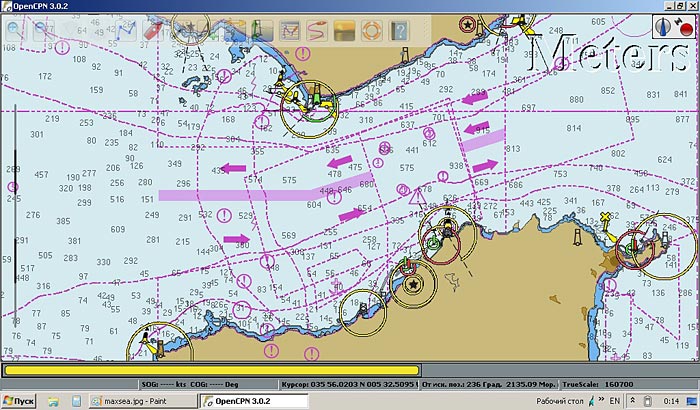Click the Рабочий стол taskbar toolbar
Screen dimensions: 700x410
pos(559,401)
